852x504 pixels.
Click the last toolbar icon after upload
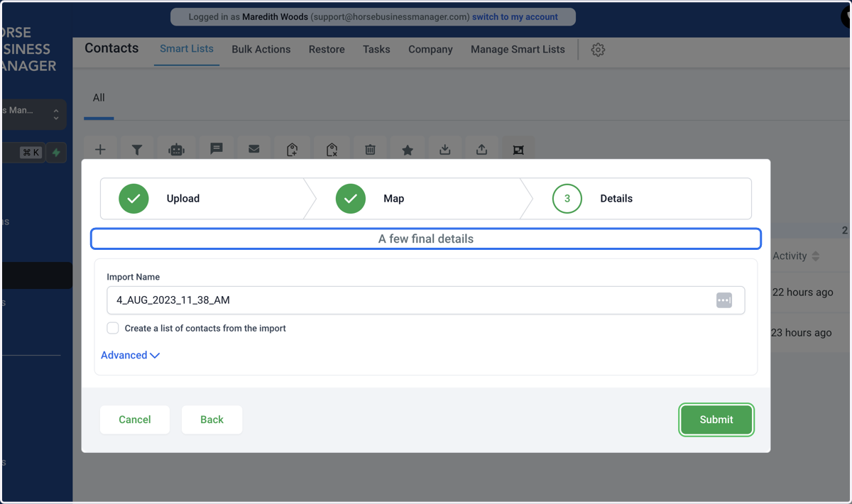(x=518, y=149)
